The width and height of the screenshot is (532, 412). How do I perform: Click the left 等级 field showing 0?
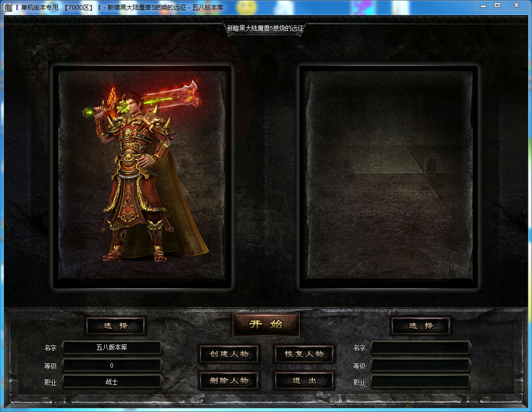(x=112, y=365)
